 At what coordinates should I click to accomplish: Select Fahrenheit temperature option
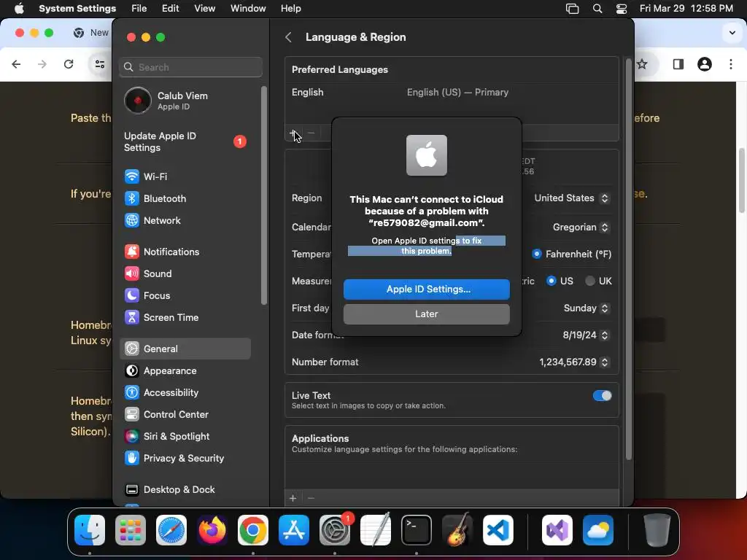click(537, 254)
